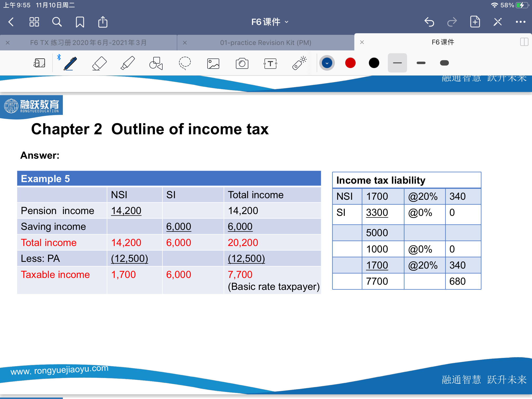This screenshot has width=532, height=399.
Task: Click the Less: PA row label
Action: coord(40,258)
